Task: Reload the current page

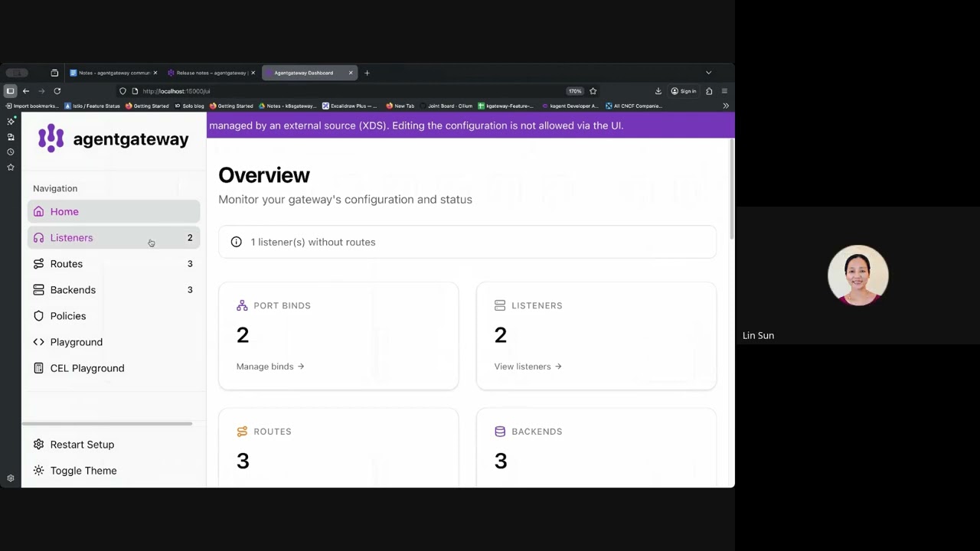Action: [57, 91]
